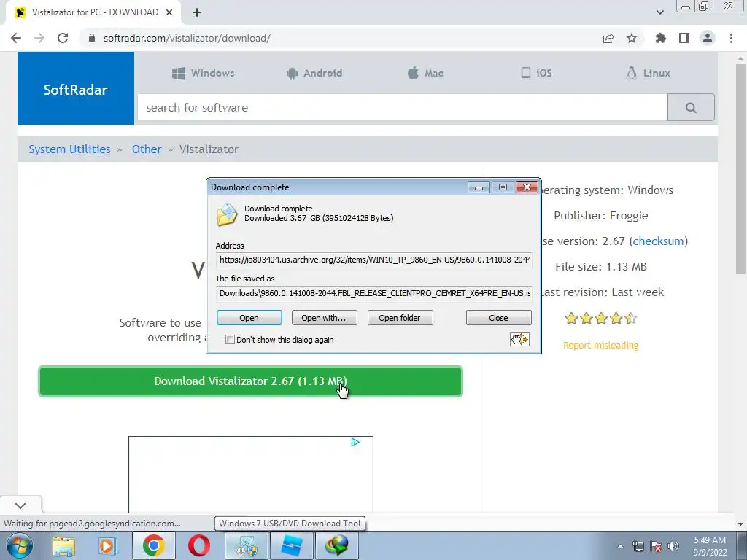This screenshot has width=747, height=560.
Task: Open Internet Download Manager taskbar icon
Action: [x=337, y=545]
